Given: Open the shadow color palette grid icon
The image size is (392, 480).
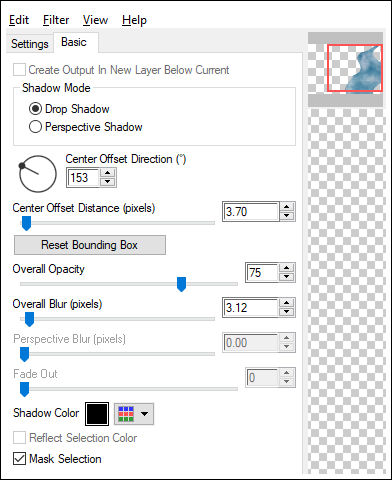Looking at the screenshot, I should coord(126,414).
